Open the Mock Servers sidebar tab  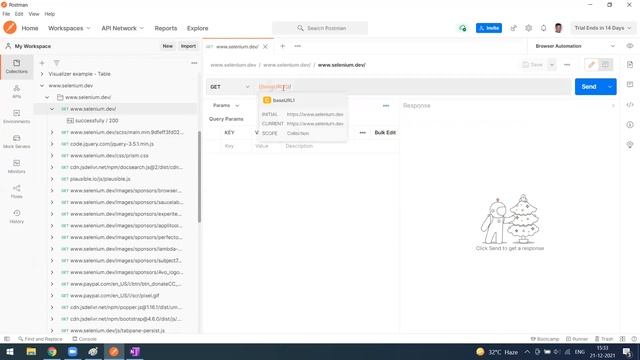pos(16,141)
